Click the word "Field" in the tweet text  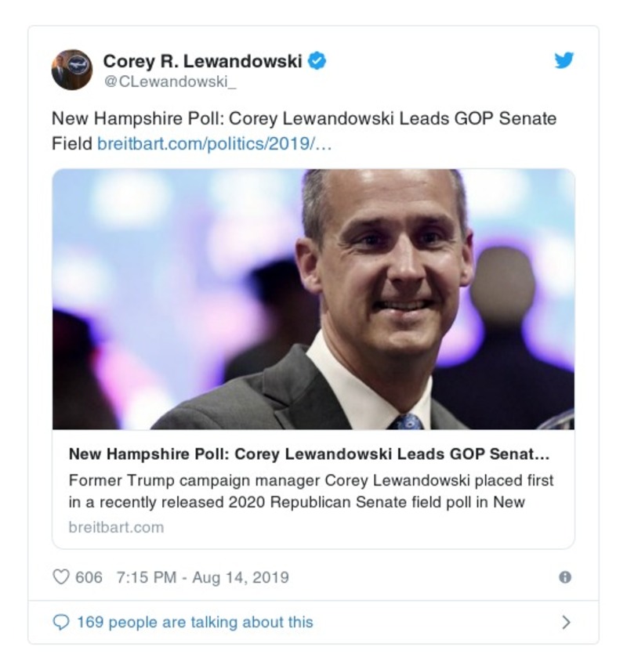(72, 144)
